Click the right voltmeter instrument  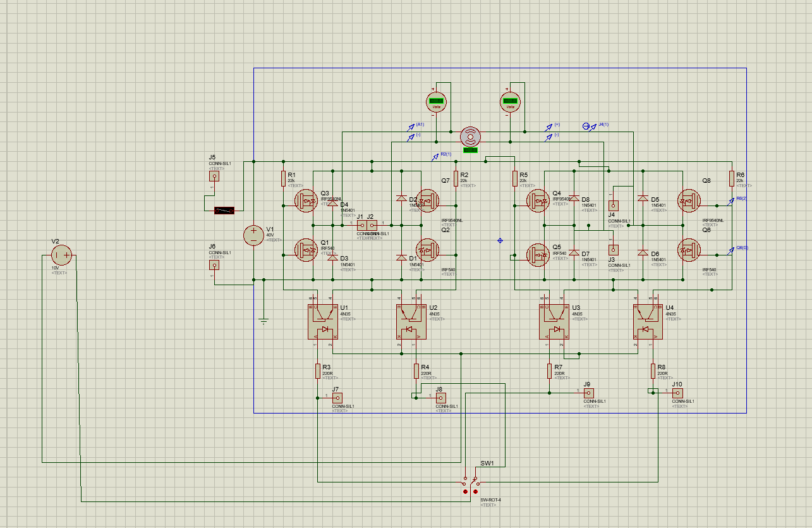510,101
